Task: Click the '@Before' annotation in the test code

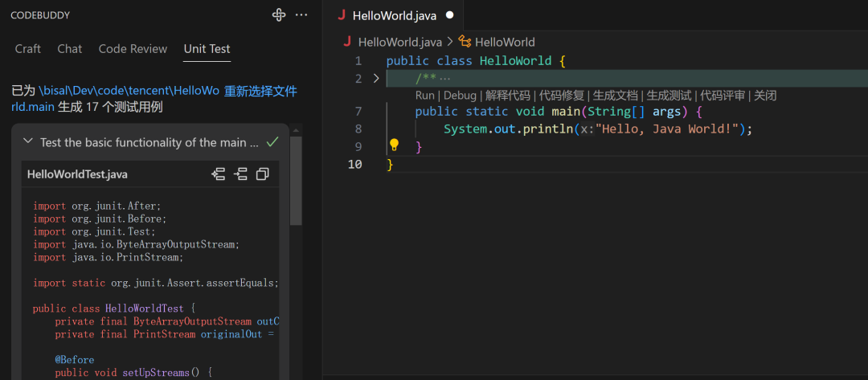Action: (x=74, y=360)
